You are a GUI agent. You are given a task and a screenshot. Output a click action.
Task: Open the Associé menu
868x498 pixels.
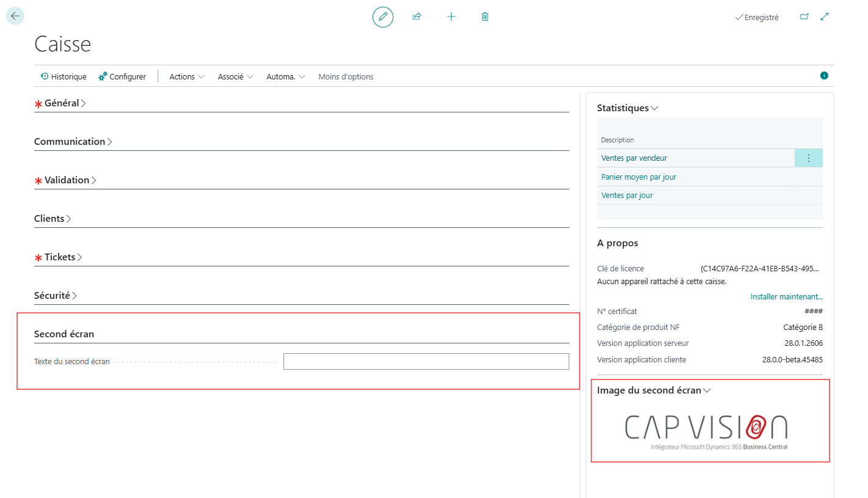pyautogui.click(x=236, y=76)
